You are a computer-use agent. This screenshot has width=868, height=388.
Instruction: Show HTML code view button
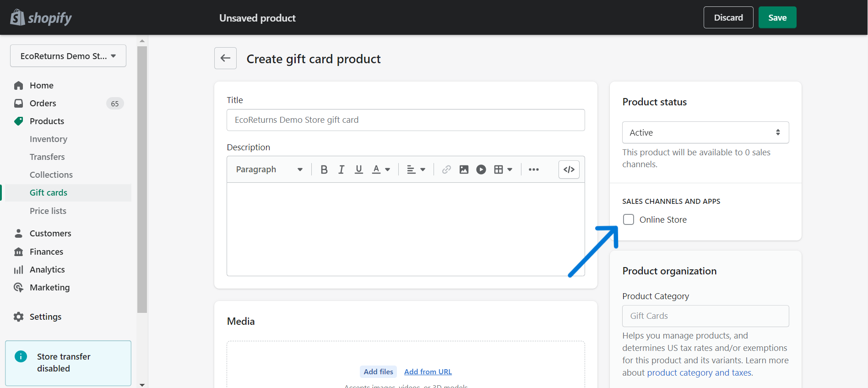(x=569, y=169)
